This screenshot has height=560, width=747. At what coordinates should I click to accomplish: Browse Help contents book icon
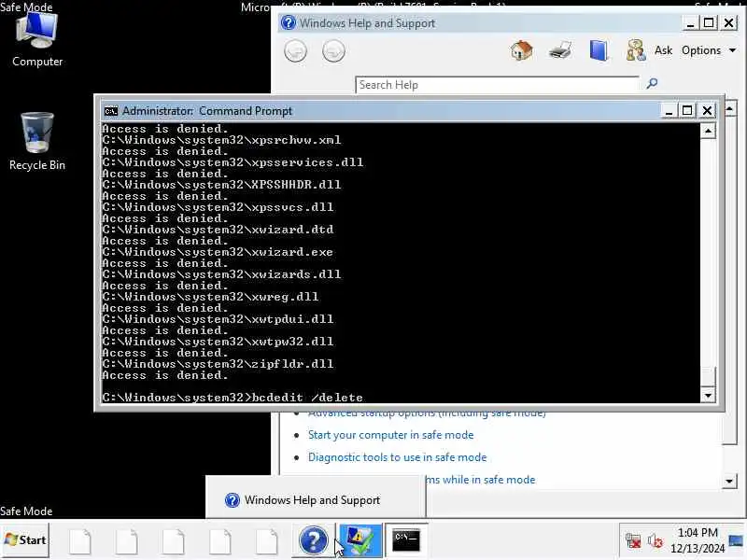599,50
